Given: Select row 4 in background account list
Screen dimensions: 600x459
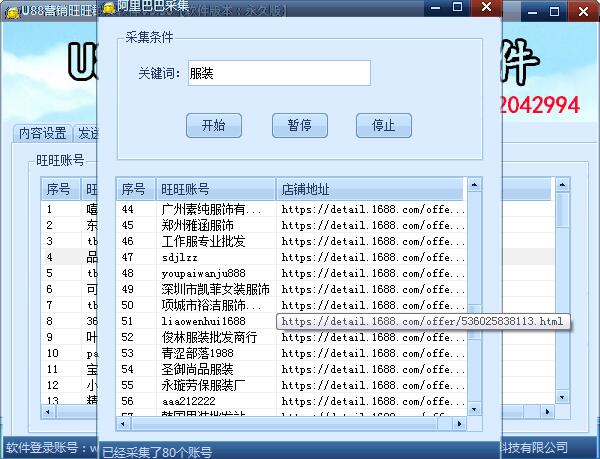Looking at the screenshot, I should pyautogui.click(x=69, y=257).
